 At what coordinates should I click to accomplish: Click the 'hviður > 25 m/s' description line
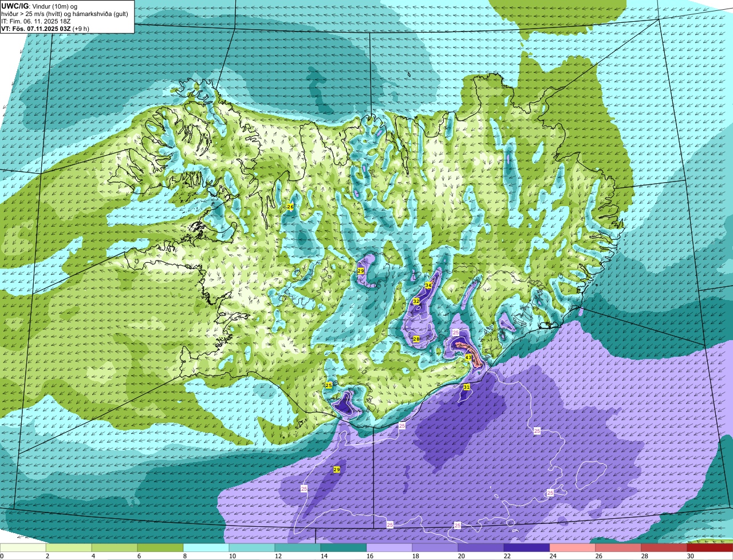[x=65, y=13]
